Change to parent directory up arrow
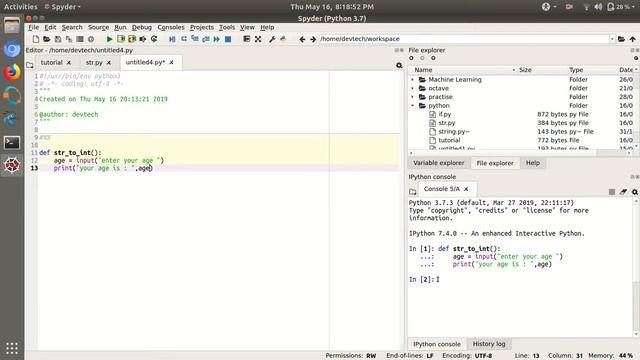 pyautogui.click(x=633, y=39)
